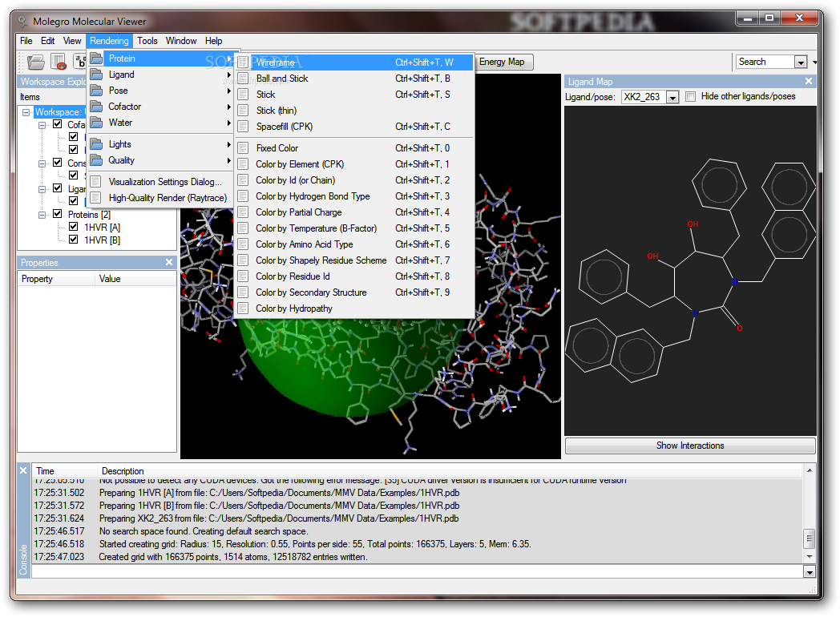Click the Ligand folder icon in the Rendering menu
The height and width of the screenshot is (617, 840).
coord(96,75)
